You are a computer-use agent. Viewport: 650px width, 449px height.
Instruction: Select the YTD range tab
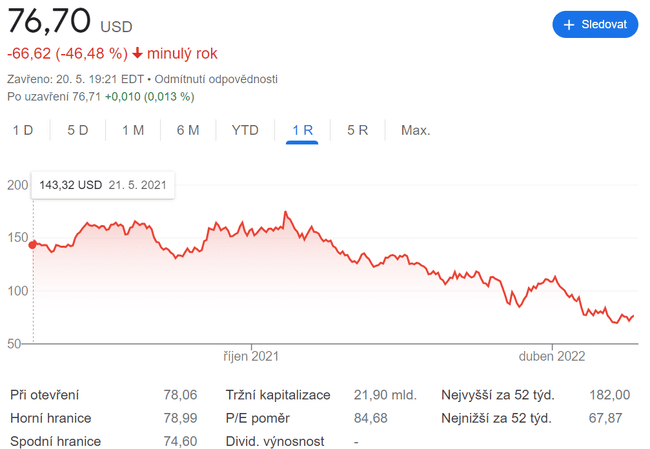[245, 130]
